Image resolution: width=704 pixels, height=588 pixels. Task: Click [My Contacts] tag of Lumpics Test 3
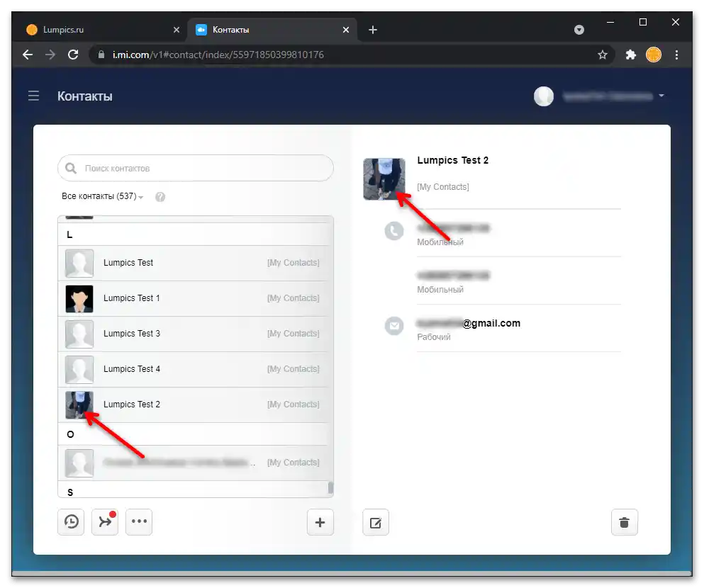[294, 334]
